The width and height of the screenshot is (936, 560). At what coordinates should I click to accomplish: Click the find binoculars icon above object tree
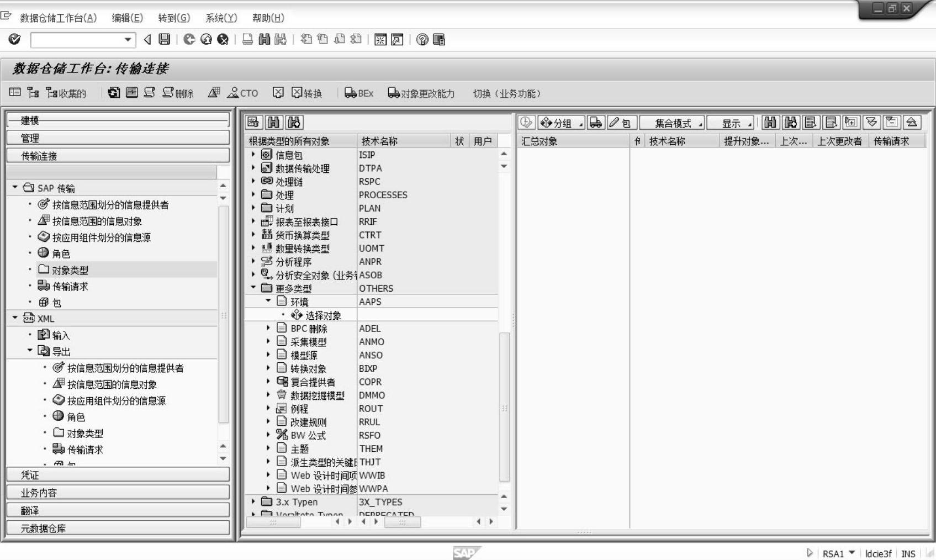[x=273, y=122]
